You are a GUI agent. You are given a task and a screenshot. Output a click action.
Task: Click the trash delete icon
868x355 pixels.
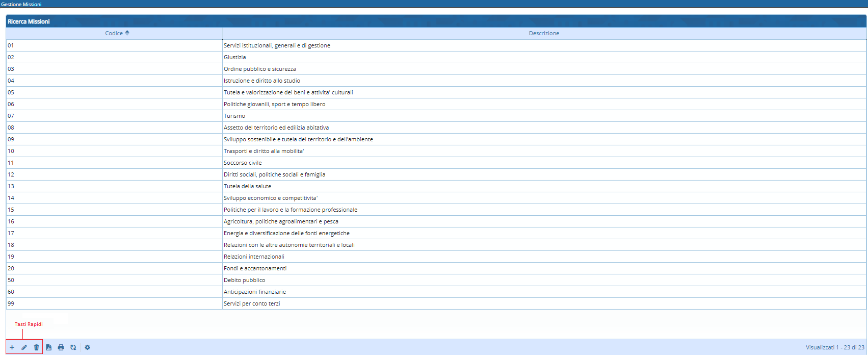(x=36, y=347)
